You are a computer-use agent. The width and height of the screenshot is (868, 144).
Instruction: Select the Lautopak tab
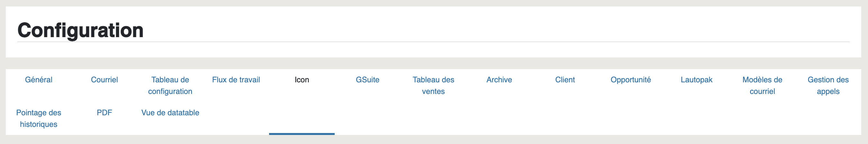(x=696, y=80)
